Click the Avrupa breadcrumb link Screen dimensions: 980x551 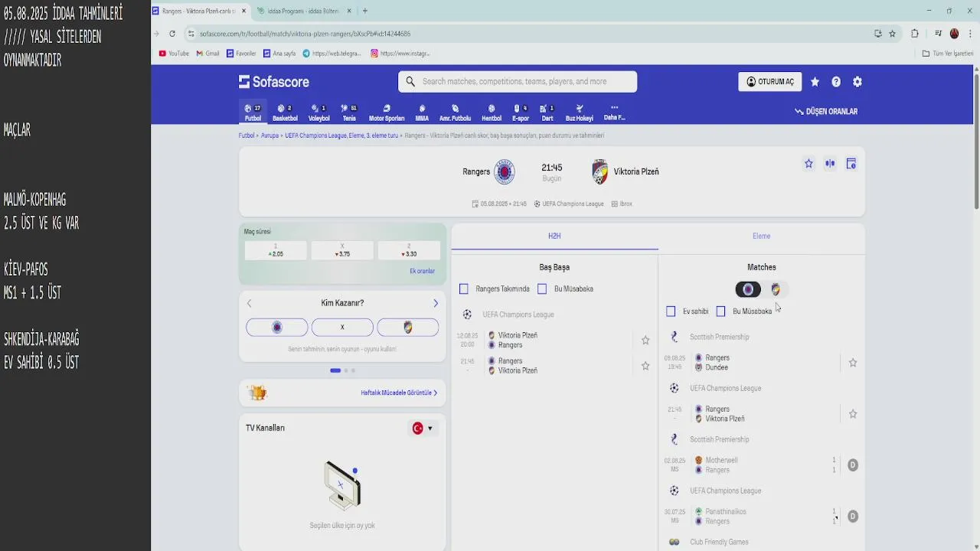click(269, 135)
